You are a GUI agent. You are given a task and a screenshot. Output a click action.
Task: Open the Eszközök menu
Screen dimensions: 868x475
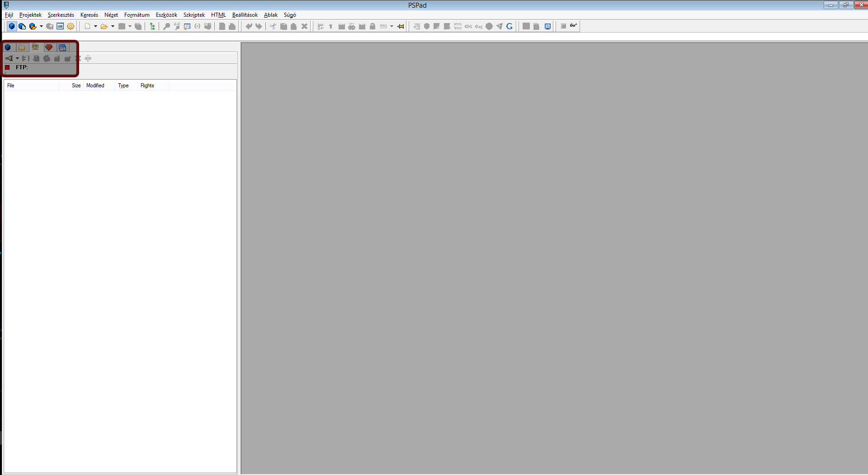[166, 15]
